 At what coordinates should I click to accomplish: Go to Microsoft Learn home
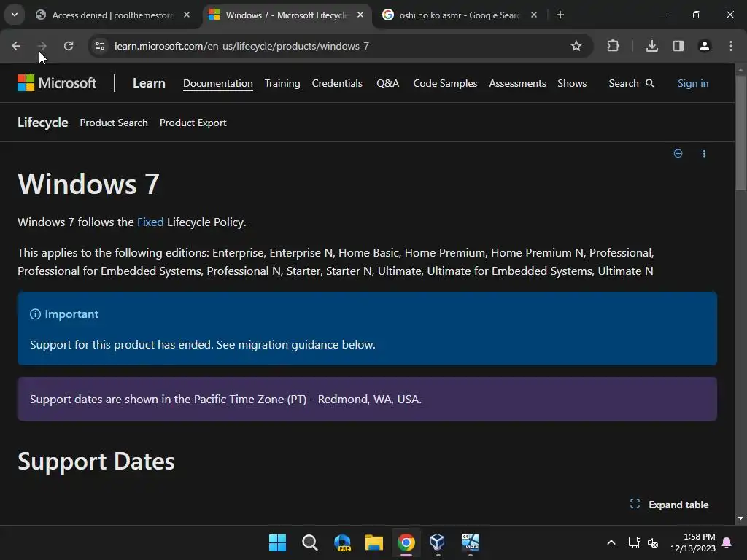149,83
